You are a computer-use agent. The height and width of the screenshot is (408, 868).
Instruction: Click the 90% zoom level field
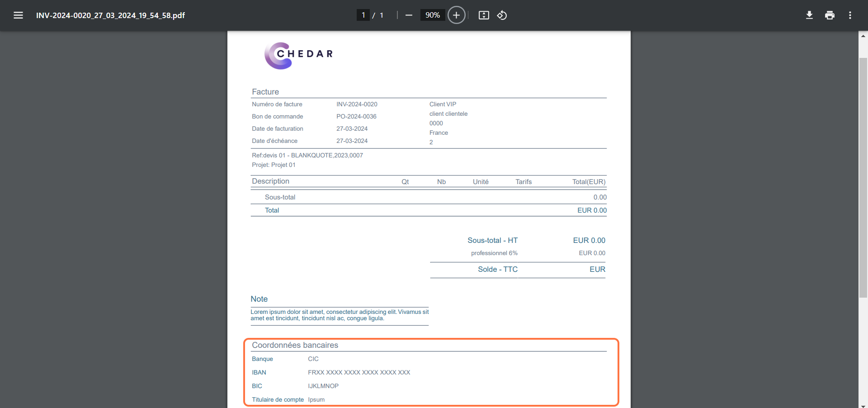pos(433,15)
